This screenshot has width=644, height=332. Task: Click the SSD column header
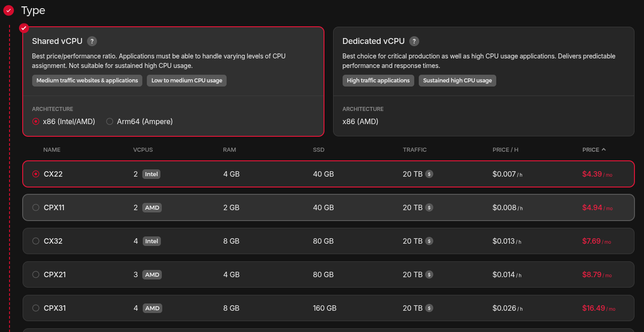pyautogui.click(x=319, y=149)
